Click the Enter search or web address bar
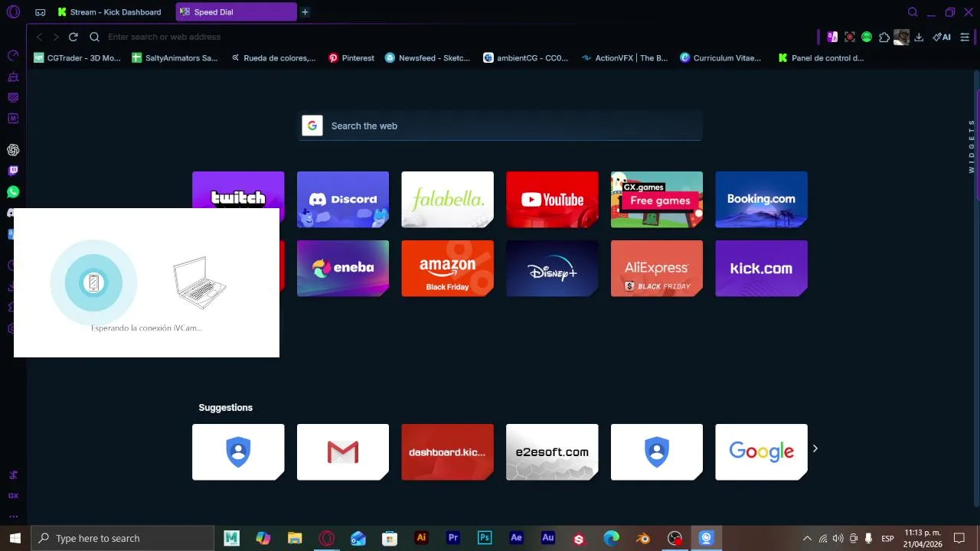This screenshot has width=980, height=551. [x=452, y=37]
